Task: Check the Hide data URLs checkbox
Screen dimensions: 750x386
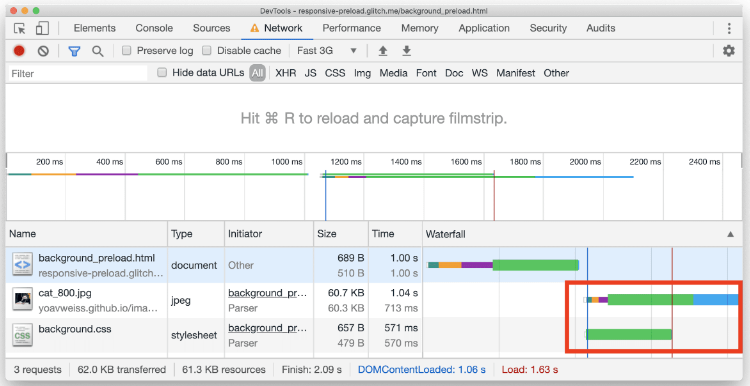Action: pyautogui.click(x=162, y=73)
